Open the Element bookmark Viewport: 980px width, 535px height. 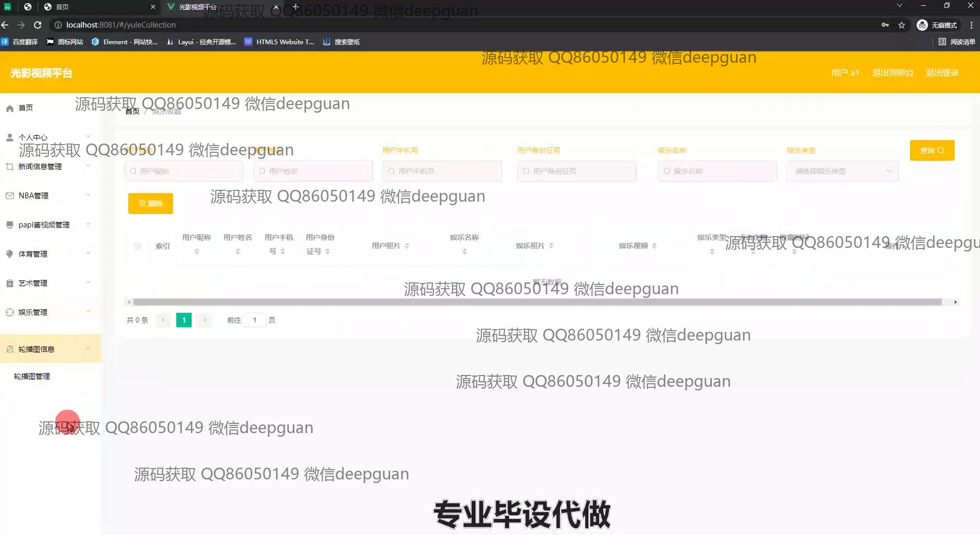coord(125,42)
